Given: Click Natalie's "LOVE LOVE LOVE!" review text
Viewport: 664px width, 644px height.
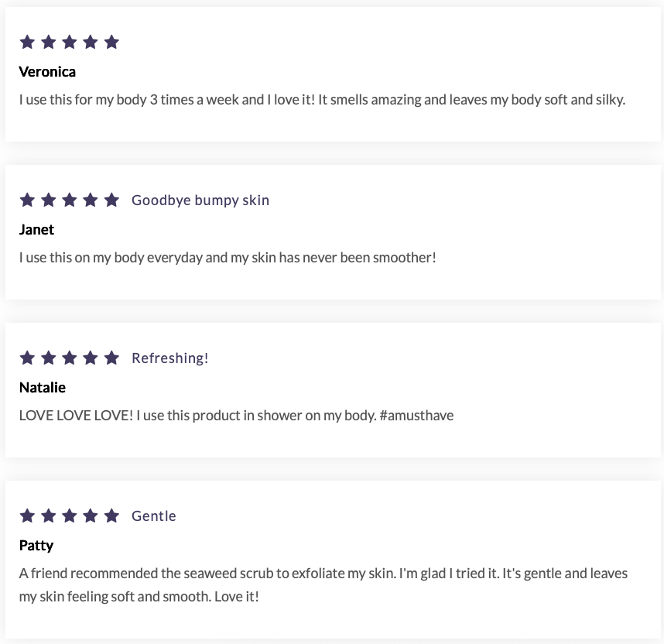Looking at the screenshot, I should tap(236, 416).
